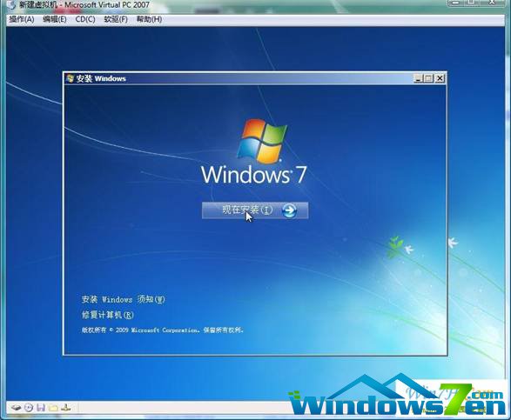Click the shared folder status icon

coord(53,407)
